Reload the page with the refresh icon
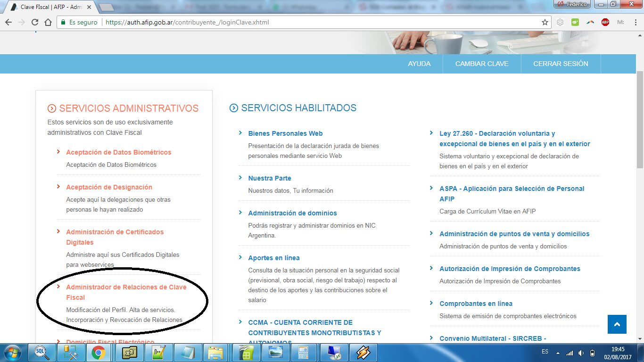Image resolution: width=644 pixels, height=362 pixels. tap(34, 22)
